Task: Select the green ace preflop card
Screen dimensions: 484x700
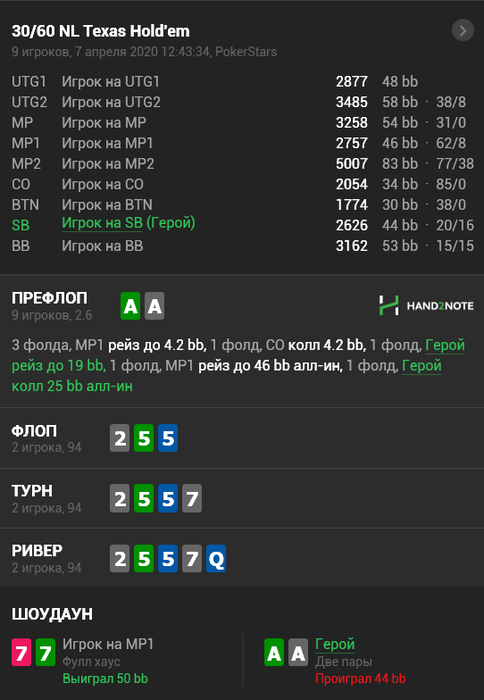Action: [130, 306]
